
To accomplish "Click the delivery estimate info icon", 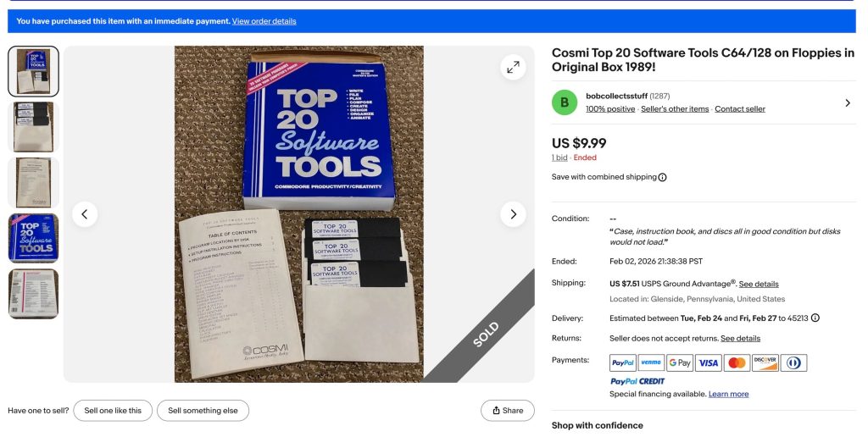I will 815,318.
